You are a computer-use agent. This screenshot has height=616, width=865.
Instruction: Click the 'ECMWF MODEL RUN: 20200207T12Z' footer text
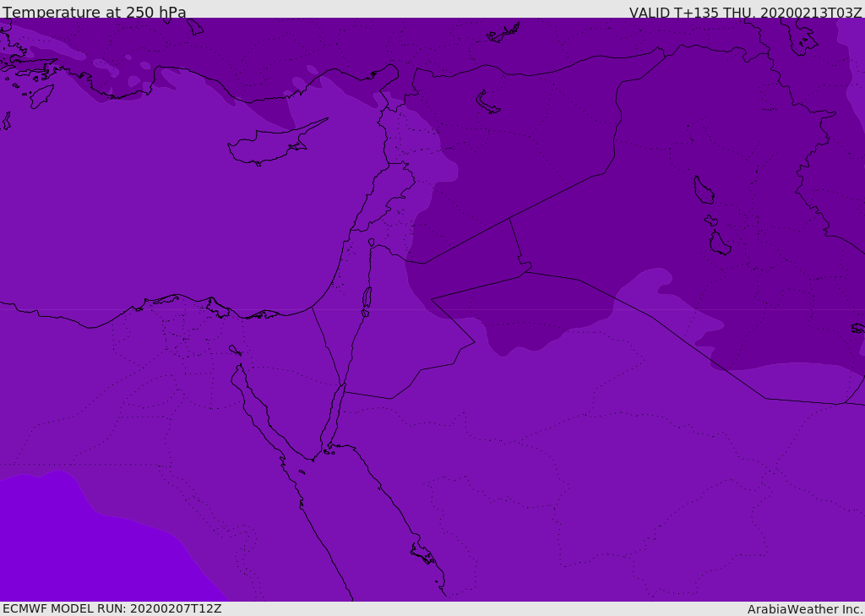click(112, 609)
